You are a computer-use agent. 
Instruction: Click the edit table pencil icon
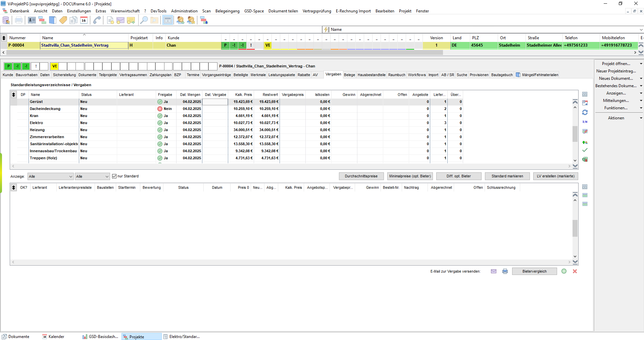tap(585, 131)
